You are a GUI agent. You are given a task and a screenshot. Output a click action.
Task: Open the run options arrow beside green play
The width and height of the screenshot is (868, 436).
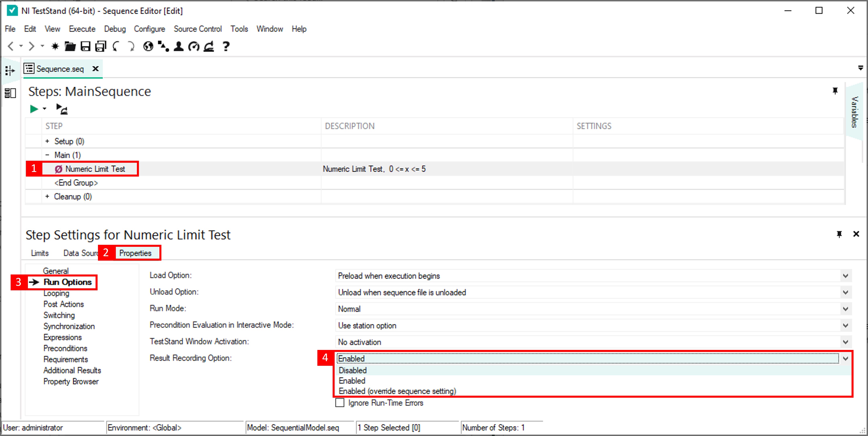[45, 109]
